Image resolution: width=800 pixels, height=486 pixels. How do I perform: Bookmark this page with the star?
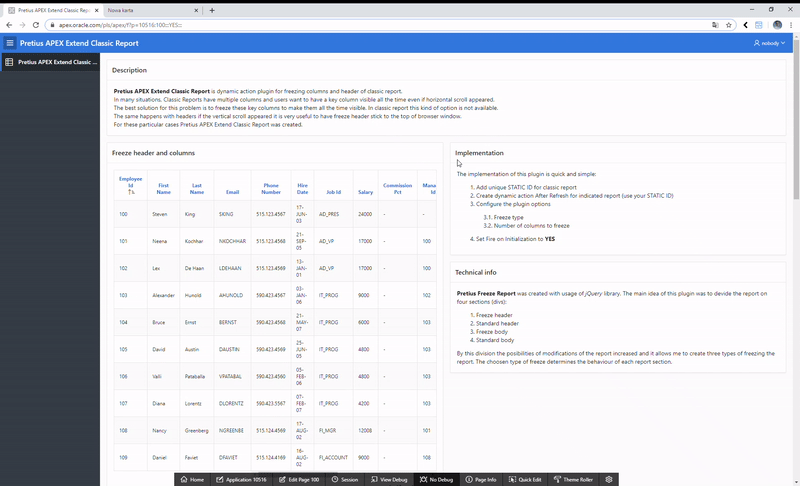point(729,25)
